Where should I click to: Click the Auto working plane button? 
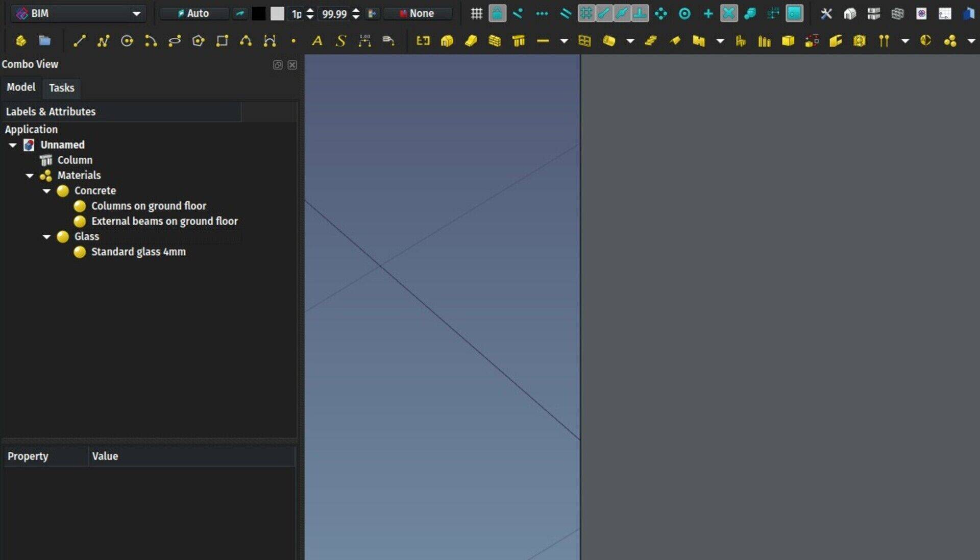(194, 14)
